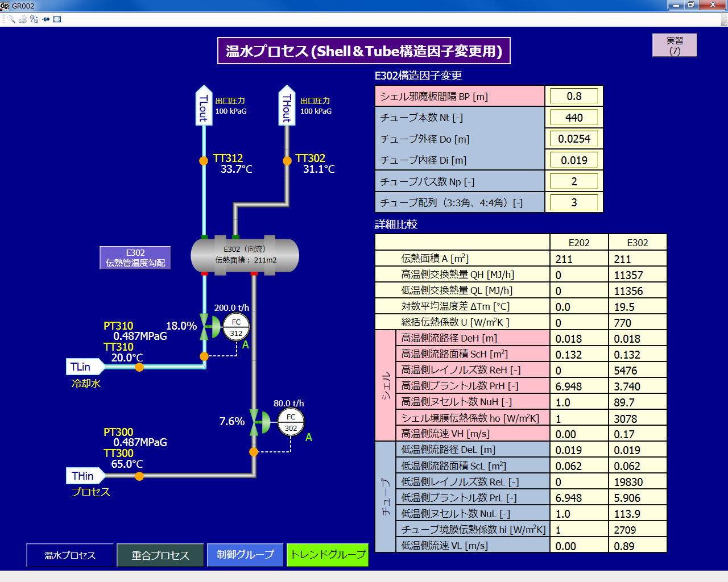
Task: Open the FC302 flow controller faceplate
Action: pos(291,422)
